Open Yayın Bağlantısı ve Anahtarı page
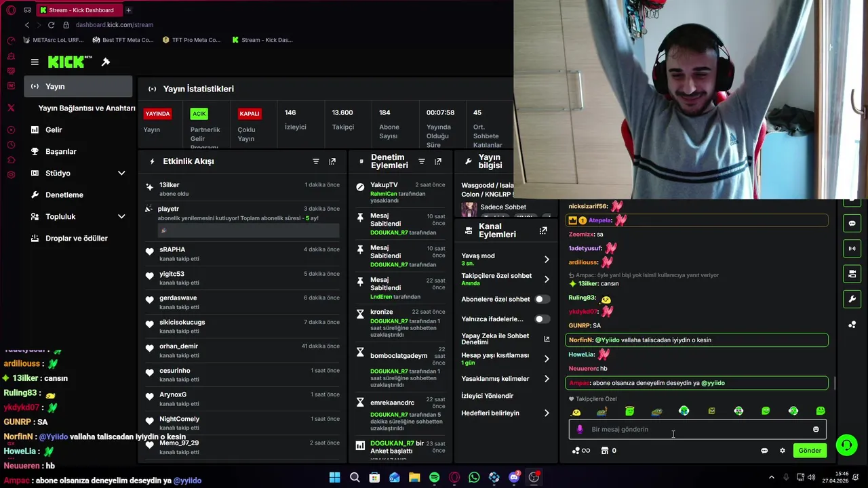This screenshot has width=868, height=488. click(x=87, y=108)
